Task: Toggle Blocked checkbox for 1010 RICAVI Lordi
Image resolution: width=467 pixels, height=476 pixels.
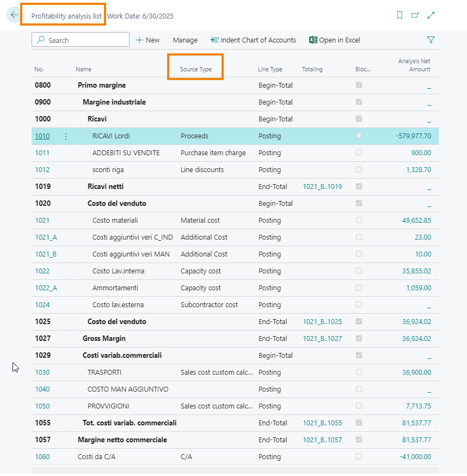Action: 359,136
